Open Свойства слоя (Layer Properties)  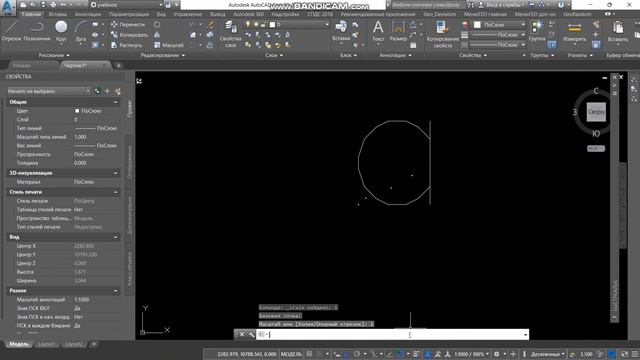[230, 34]
